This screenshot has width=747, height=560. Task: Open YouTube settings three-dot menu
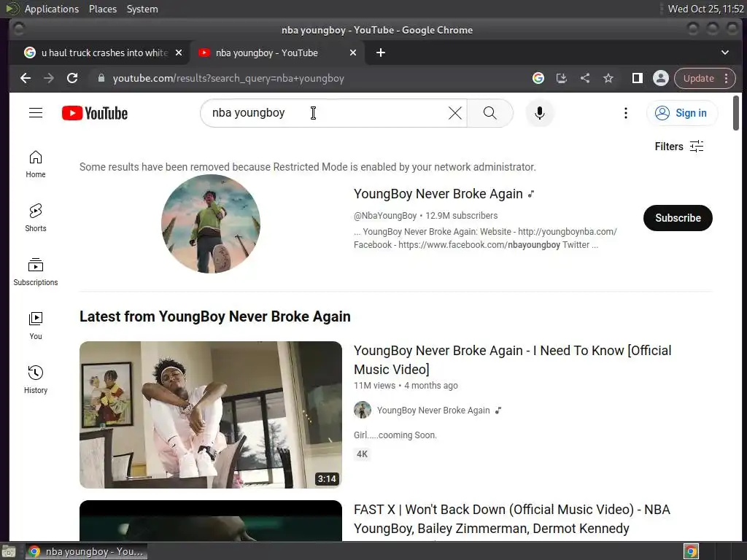coord(625,113)
